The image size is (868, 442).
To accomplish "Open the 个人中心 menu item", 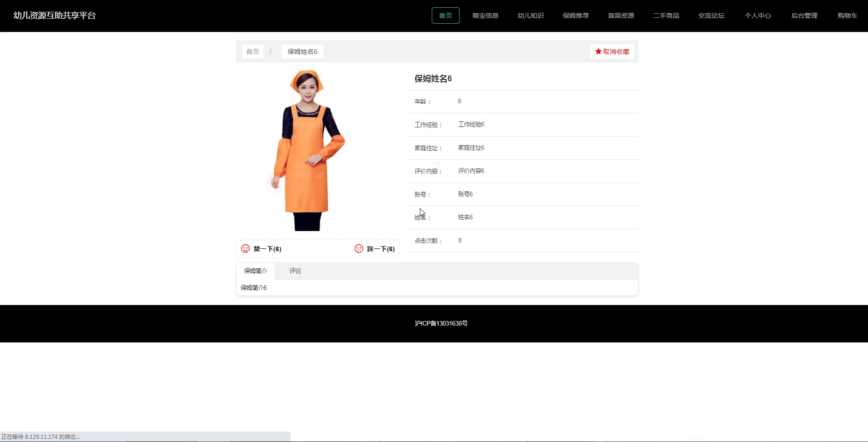I will 758,16.
